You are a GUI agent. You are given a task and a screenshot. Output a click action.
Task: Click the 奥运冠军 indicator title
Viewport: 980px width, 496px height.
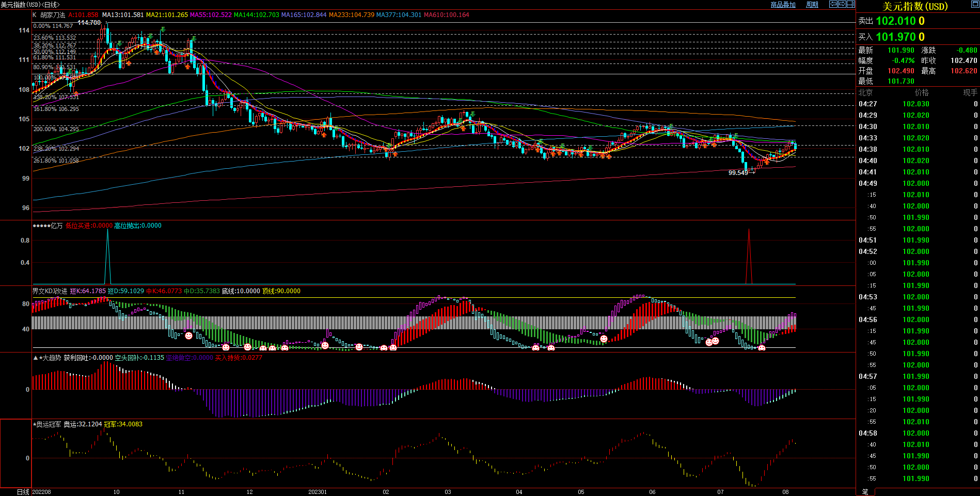[x=47, y=424]
